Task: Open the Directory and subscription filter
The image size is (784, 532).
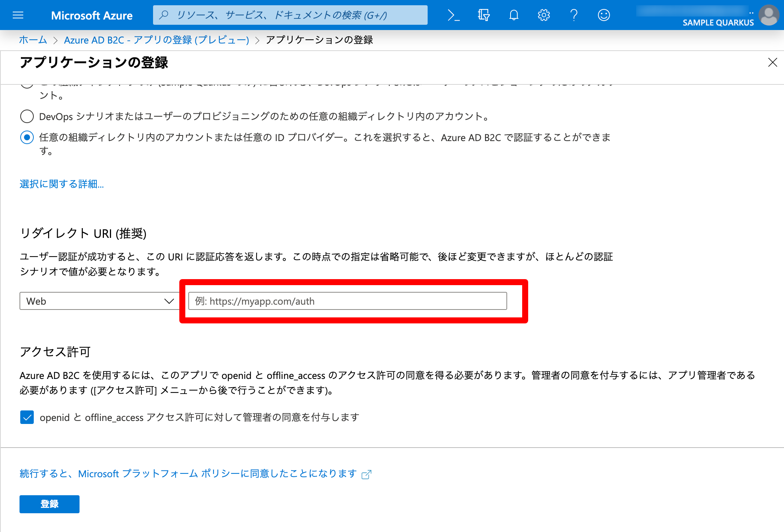Action: point(483,15)
